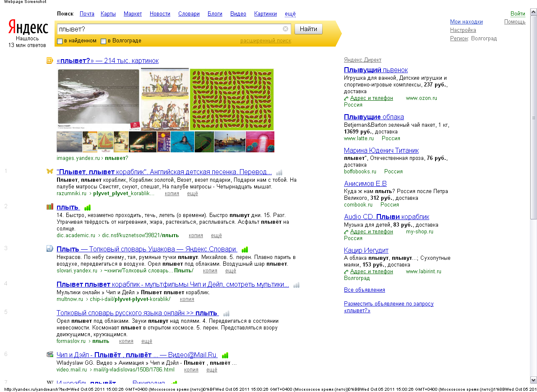Viewport: 537px width, 392px height.
Task: Open the Картинки tab
Action: [266, 14]
